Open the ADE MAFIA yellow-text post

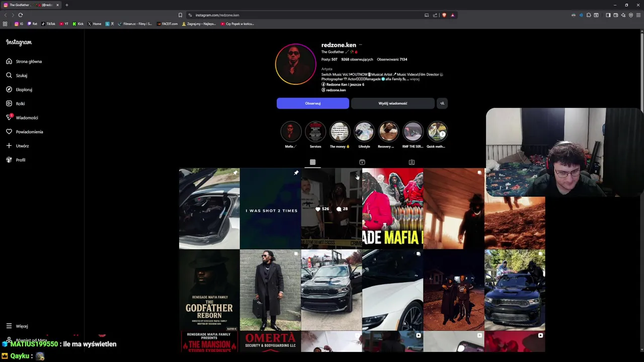pos(392,209)
